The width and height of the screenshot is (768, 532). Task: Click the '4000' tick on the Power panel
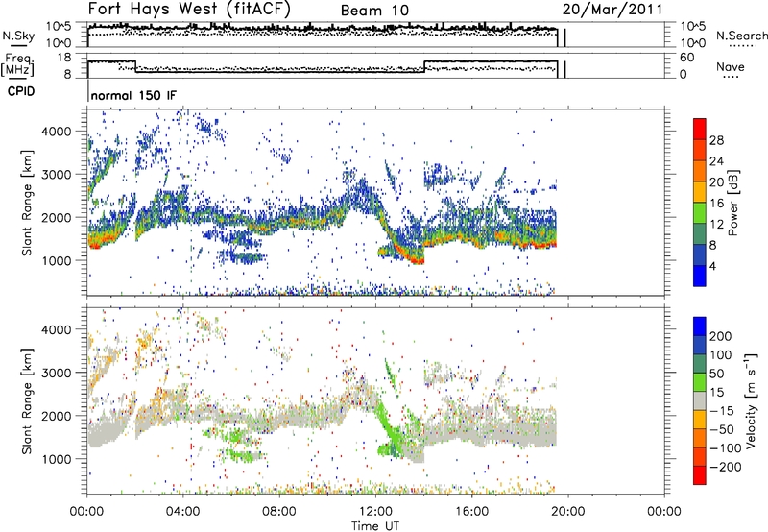click(57, 132)
